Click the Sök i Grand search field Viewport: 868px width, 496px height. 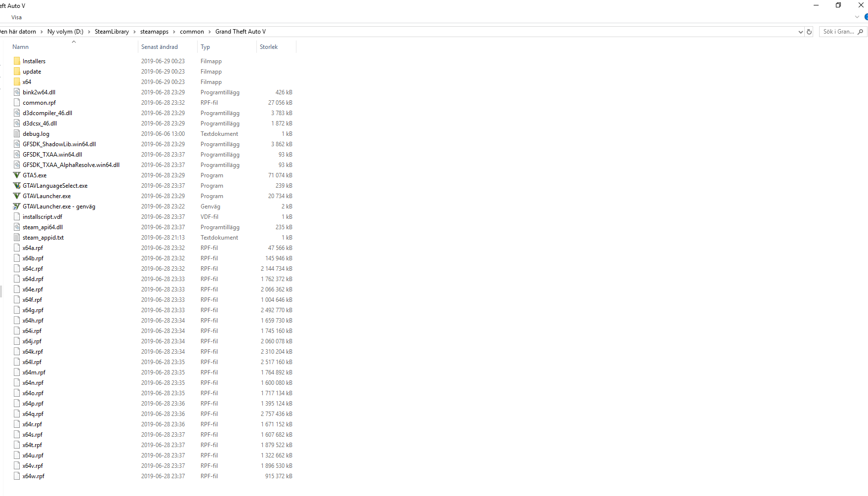[837, 32]
